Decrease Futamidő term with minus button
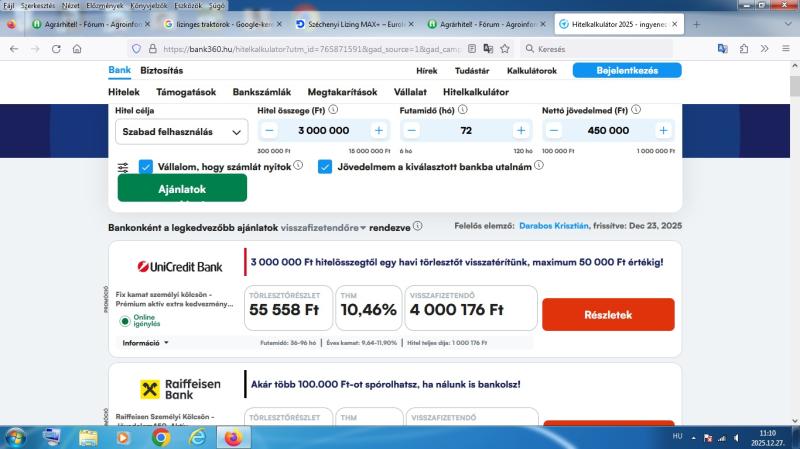 412,130
